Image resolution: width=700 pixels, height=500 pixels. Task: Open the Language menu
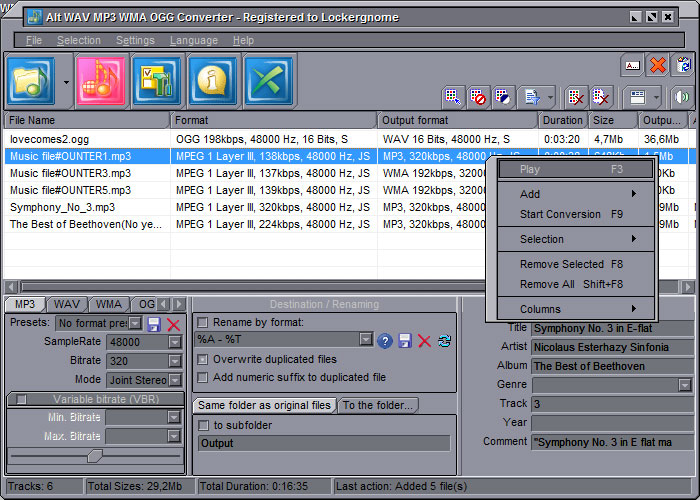194,40
